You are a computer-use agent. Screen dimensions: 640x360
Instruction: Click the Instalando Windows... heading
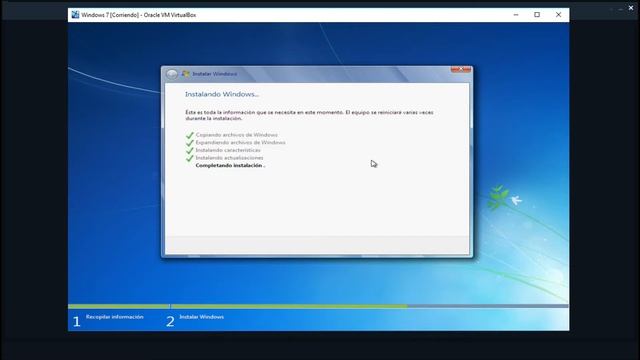[222, 94]
